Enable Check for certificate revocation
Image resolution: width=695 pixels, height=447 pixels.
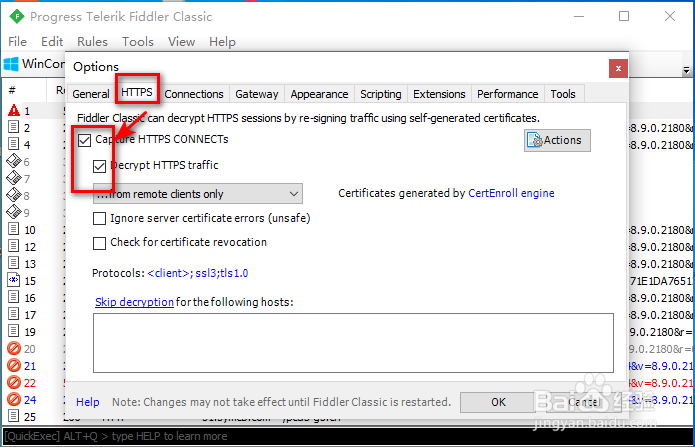(x=99, y=243)
